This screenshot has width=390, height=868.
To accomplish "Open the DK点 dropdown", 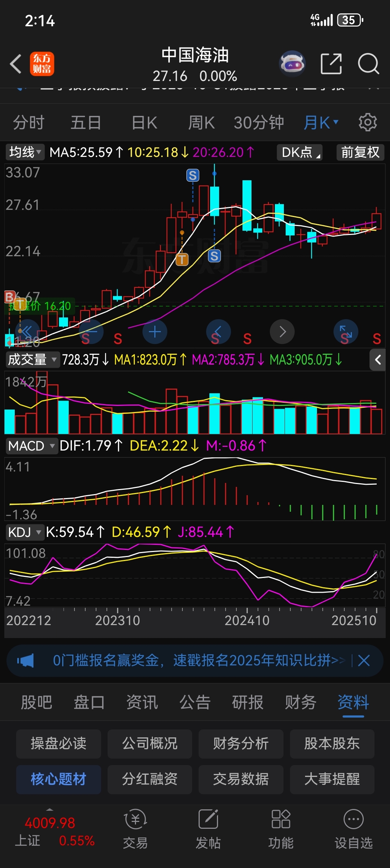I will tap(299, 152).
